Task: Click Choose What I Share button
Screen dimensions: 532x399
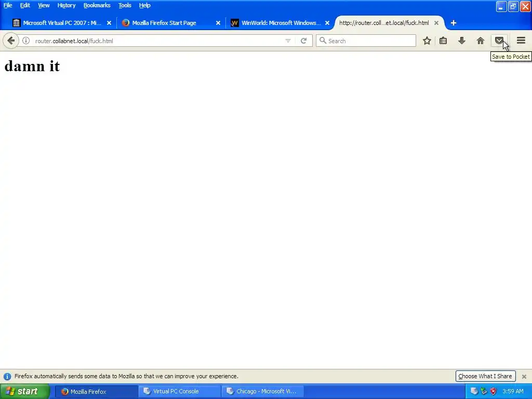Action: (485, 376)
